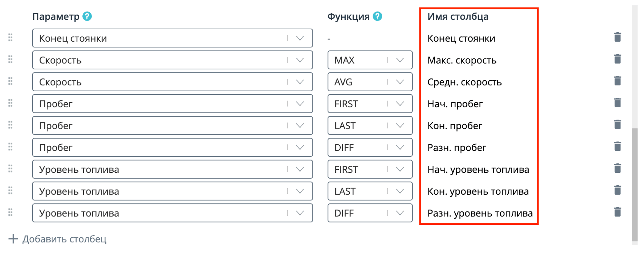Click the vertical scrollbar thumb on the right

coord(635,185)
